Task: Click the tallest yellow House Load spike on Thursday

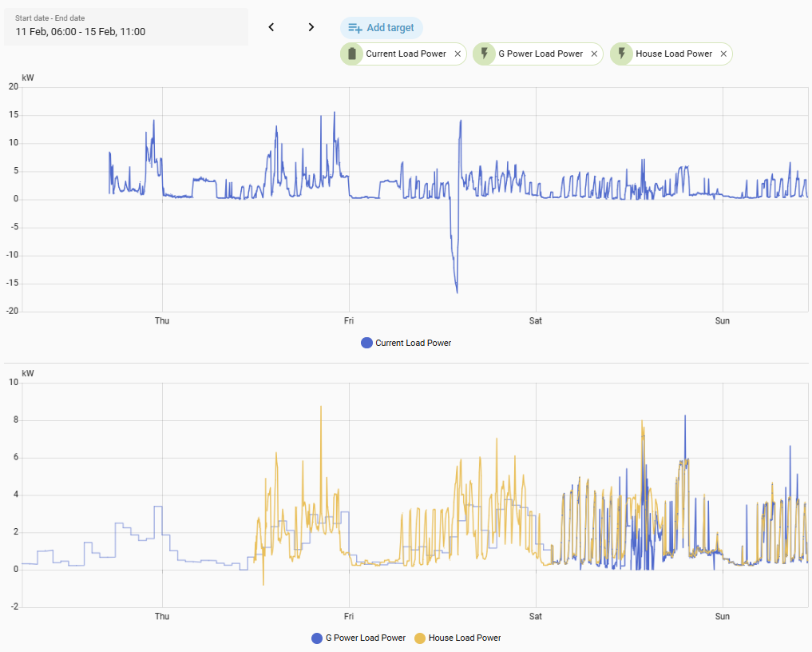Action: coord(321,409)
